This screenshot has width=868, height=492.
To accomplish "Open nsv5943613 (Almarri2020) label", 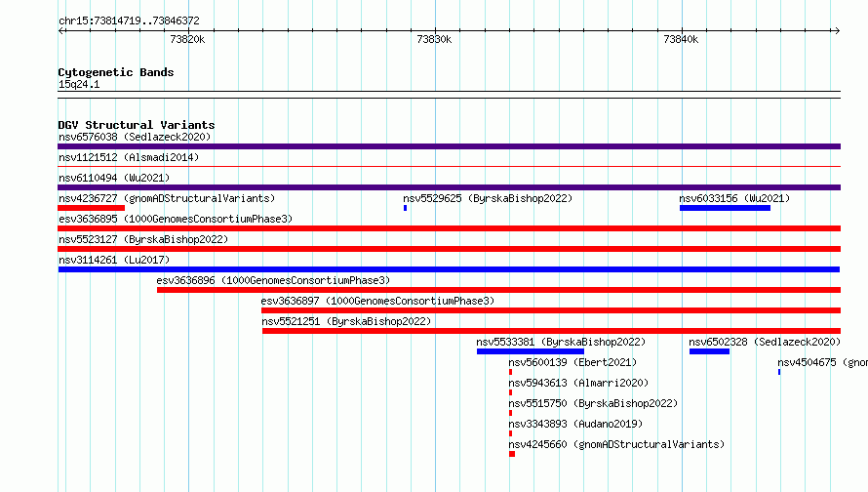I will 578,383.
